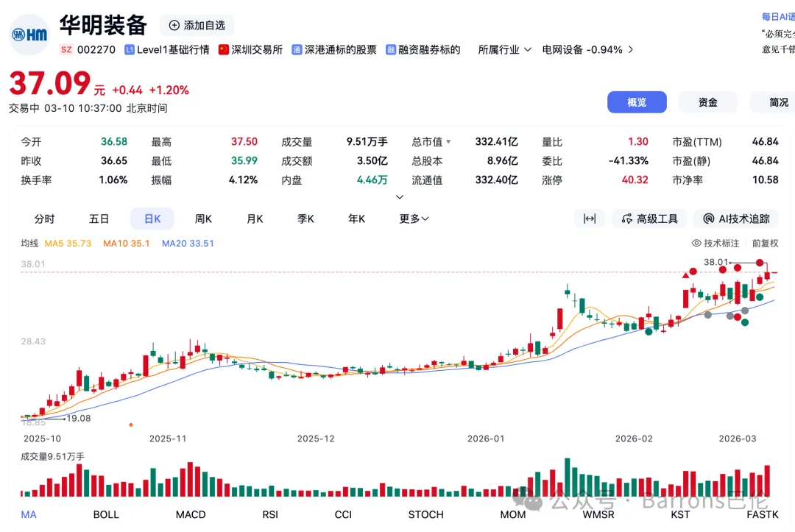The width and height of the screenshot is (795, 532).
Task: Click the 总市值 value 332.41亿
Action: click(496, 142)
